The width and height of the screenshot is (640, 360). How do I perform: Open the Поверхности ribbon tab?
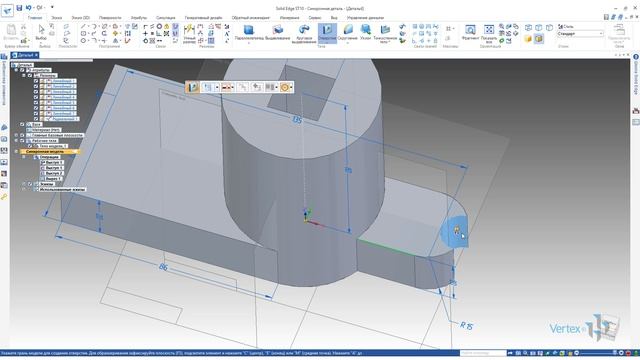(110, 18)
